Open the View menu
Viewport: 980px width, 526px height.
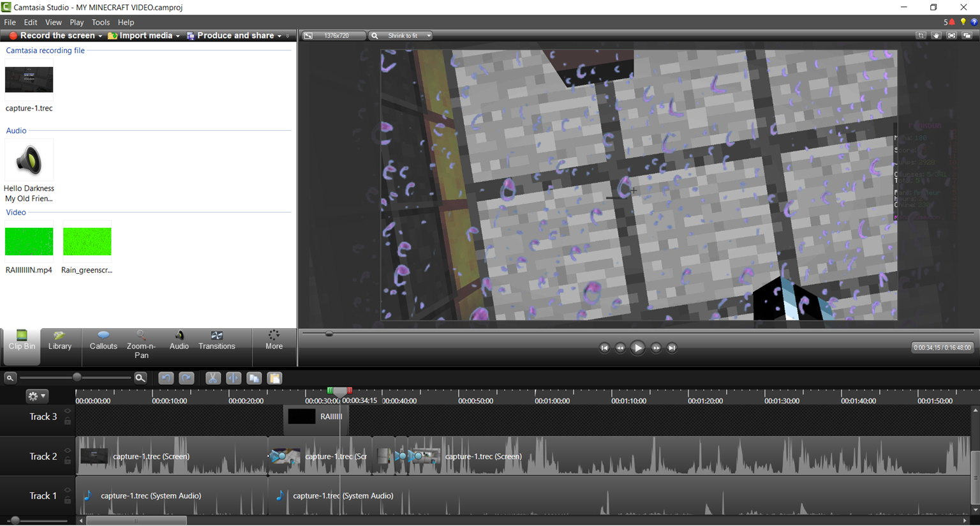tap(54, 22)
